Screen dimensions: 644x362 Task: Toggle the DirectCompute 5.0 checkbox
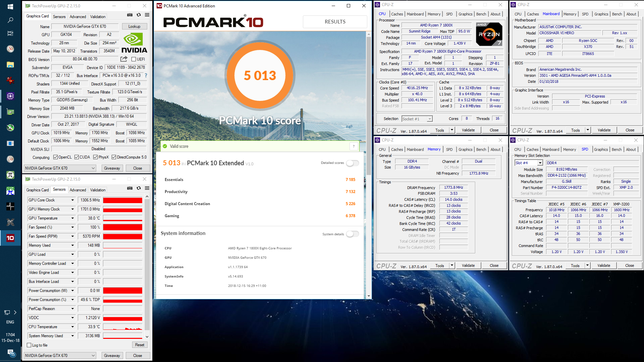tap(114, 157)
